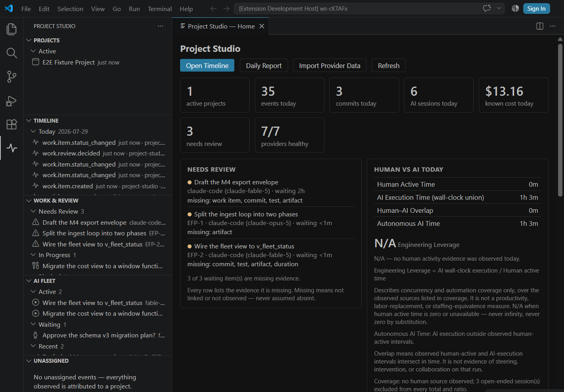Open the Edit menu
Screen dimensions: 564x392
(44, 9)
